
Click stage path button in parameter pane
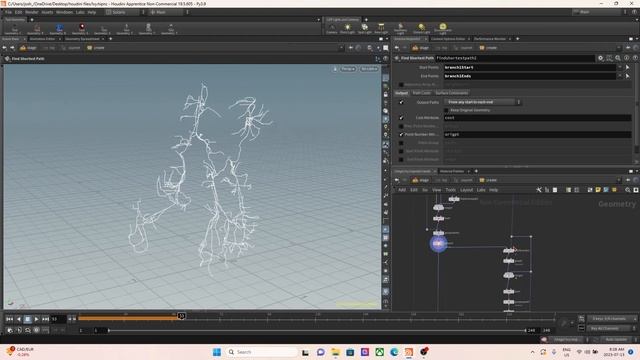(x=420, y=48)
